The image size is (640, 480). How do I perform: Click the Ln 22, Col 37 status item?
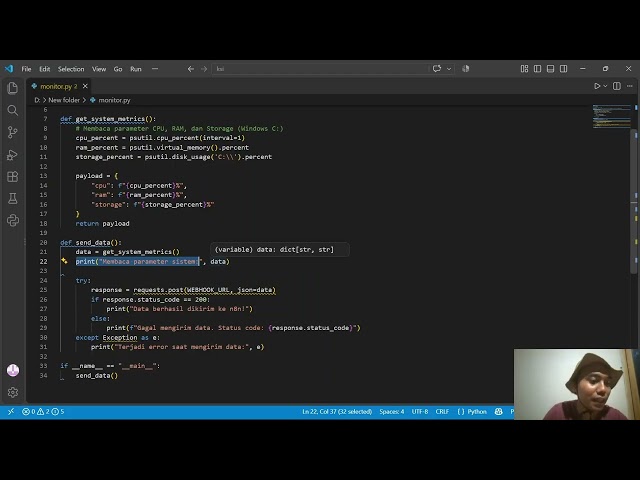click(x=337, y=411)
